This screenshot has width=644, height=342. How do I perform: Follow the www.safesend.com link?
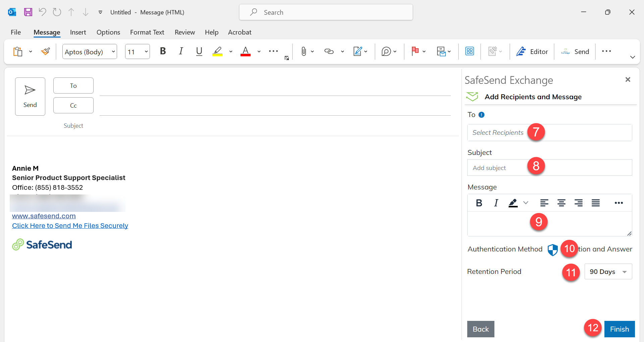click(x=44, y=216)
